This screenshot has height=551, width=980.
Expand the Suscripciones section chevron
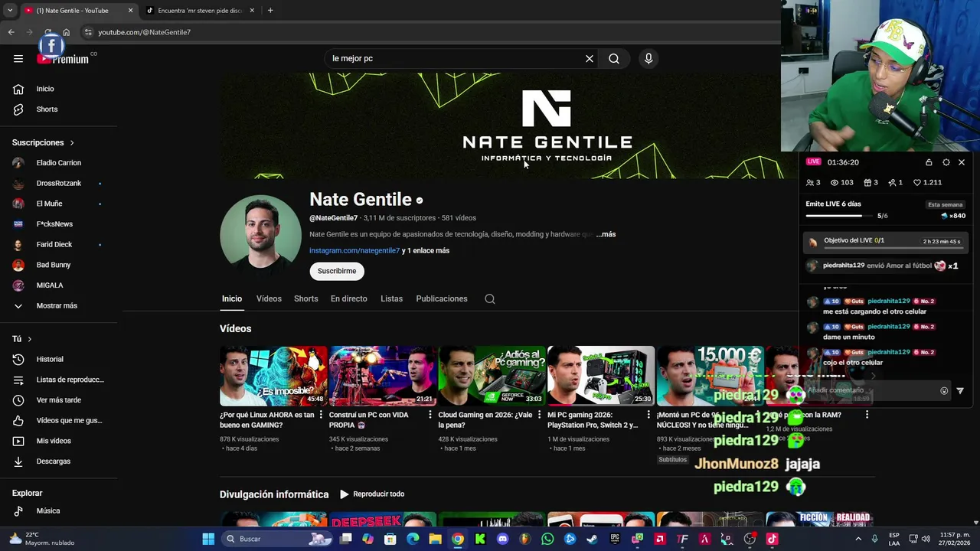[72, 143]
